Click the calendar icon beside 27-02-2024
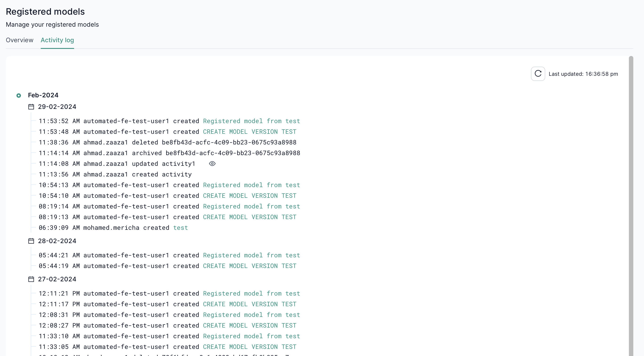The width and height of the screenshot is (644, 356). point(31,279)
